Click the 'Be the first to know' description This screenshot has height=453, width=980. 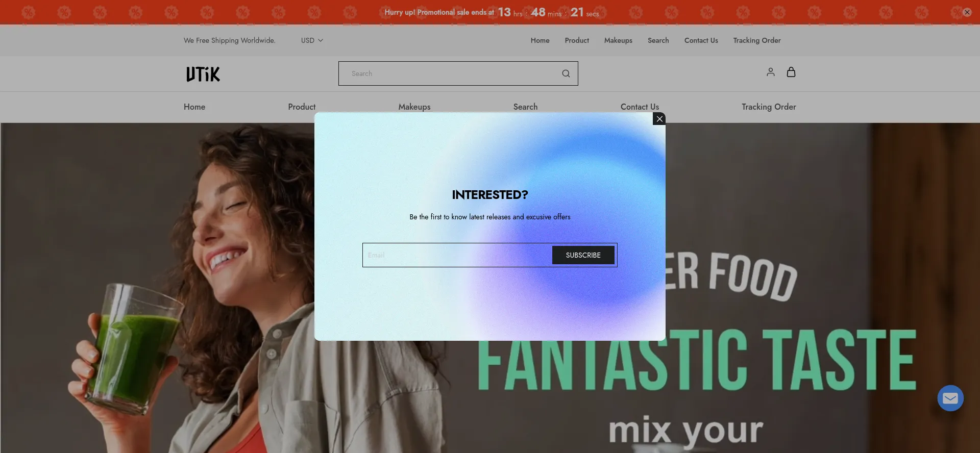click(x=490, y=217)
